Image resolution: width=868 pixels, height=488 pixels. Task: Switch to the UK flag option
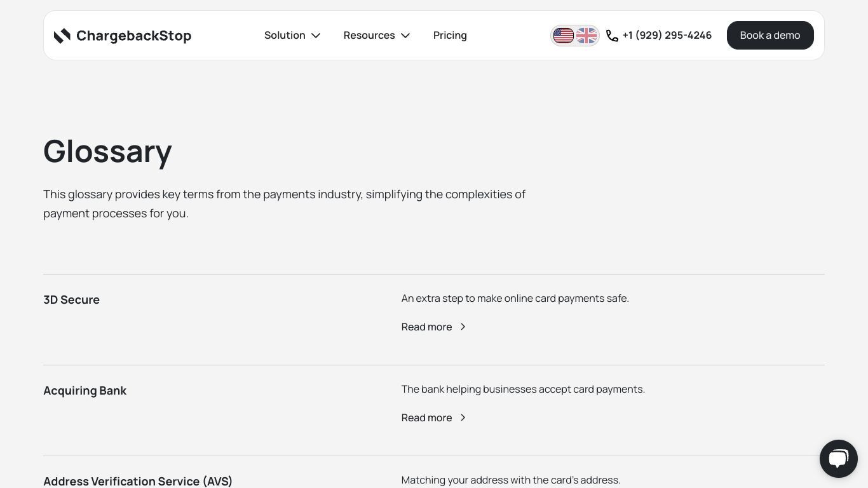[x=587, y=36]
